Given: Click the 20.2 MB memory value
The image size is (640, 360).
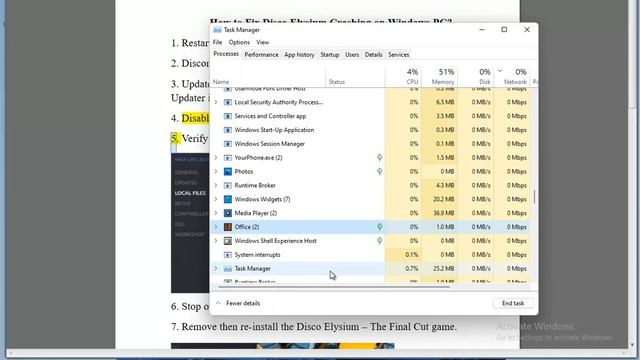Looking at the screenshot, I should click(445, 199).
